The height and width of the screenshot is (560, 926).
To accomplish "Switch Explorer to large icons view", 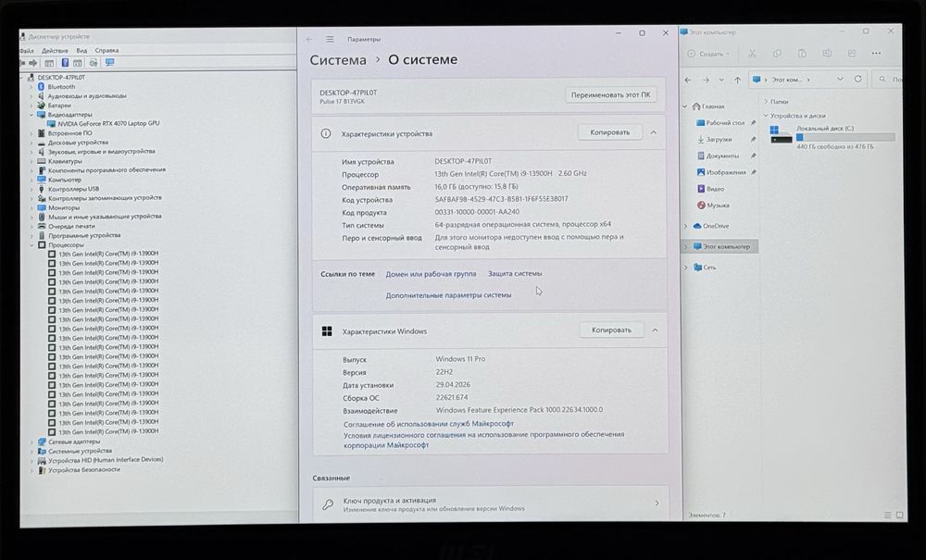I will click(x=899, y=516).
